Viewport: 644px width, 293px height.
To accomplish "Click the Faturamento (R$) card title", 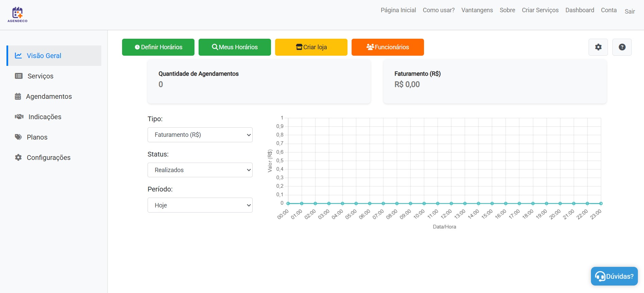I will click(x=418, y=74).
